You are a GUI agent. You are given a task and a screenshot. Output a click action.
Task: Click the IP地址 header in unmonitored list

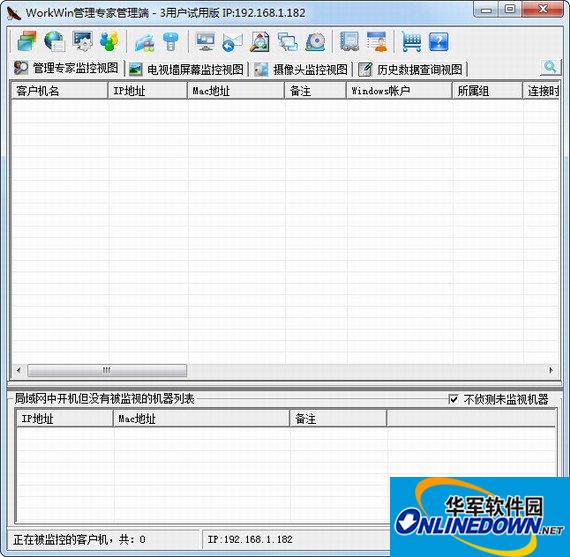point(65,419)
